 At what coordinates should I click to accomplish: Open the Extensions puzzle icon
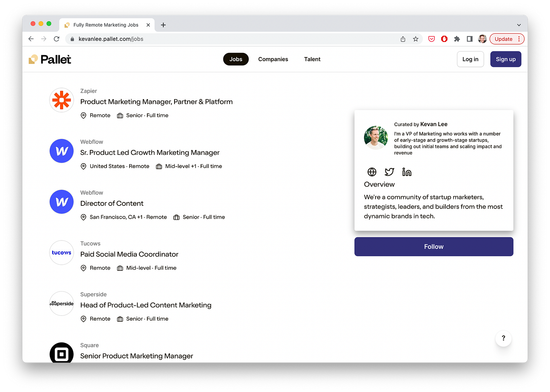pyautogui.click(x=457, y=39)
